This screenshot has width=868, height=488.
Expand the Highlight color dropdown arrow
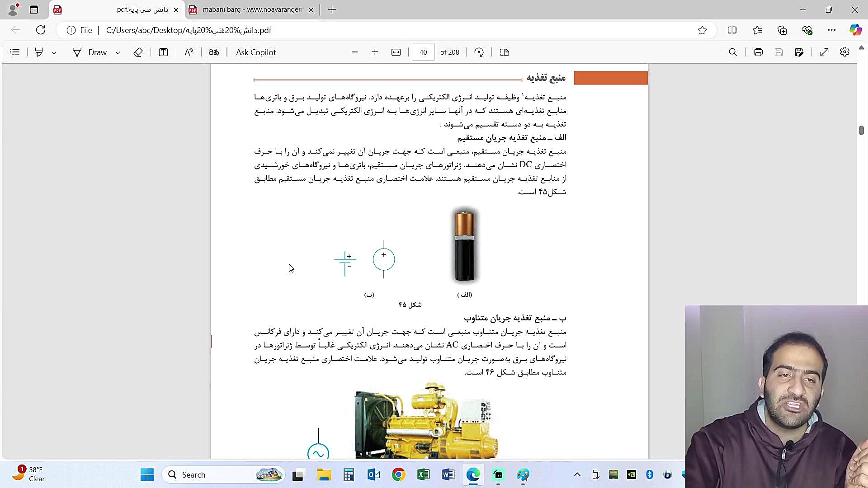click(x=54, y=53)
